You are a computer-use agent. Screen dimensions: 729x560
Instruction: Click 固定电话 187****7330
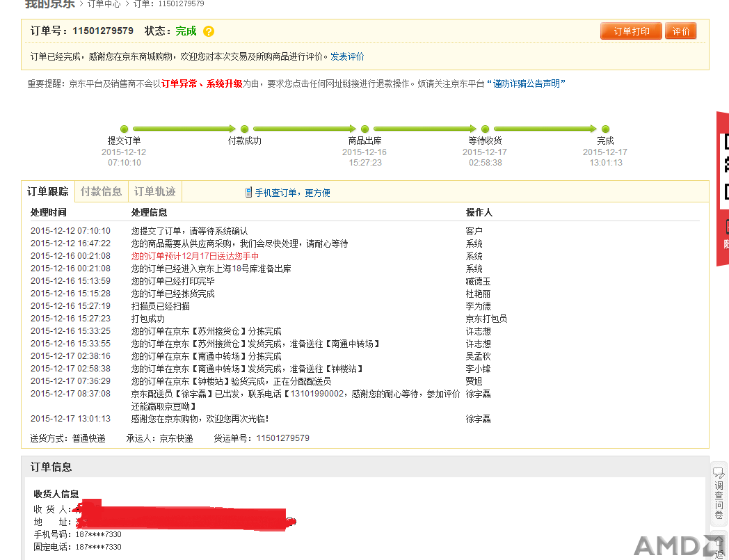[77, 547]
